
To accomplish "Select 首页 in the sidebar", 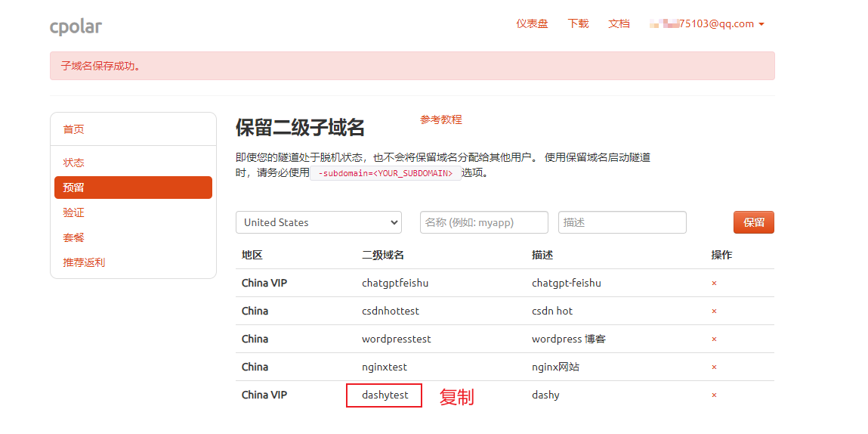I will click(73, 130).
